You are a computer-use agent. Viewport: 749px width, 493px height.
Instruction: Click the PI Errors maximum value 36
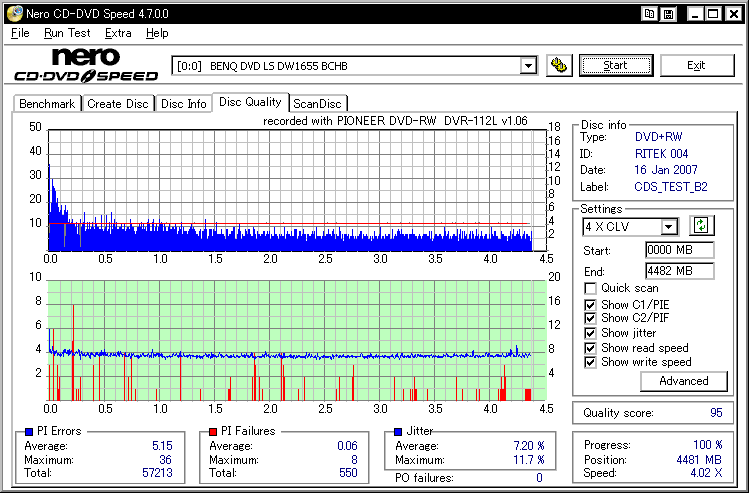coord(166,460)
